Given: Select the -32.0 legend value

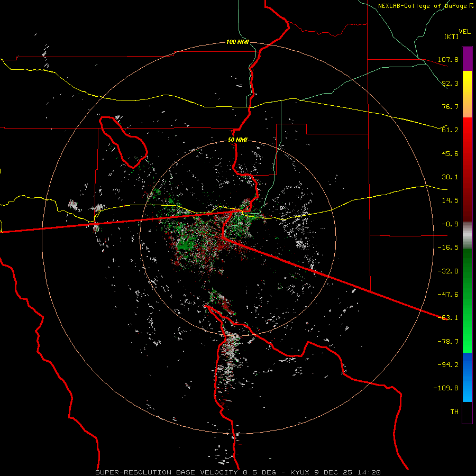Looking at the screenshot, I should [448, 271].
